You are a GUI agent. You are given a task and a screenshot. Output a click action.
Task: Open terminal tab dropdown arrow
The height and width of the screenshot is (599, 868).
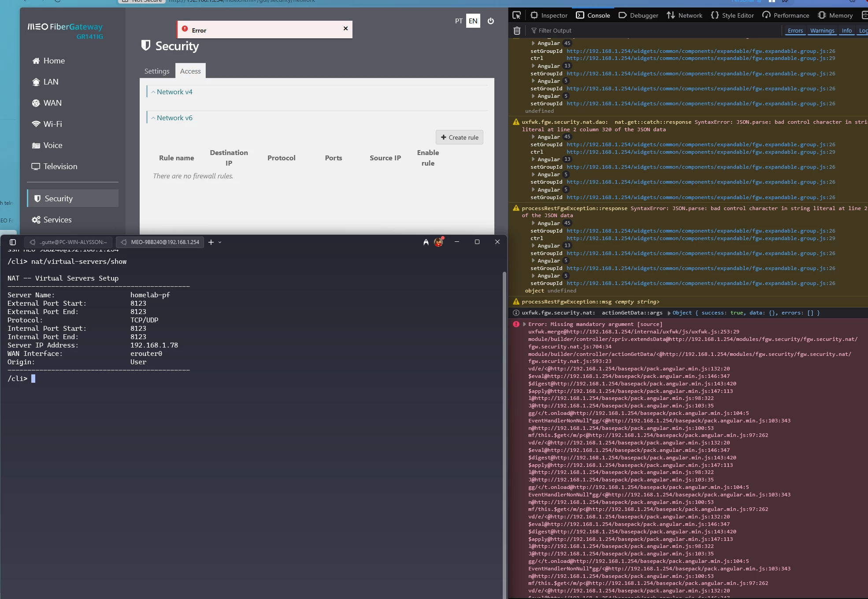[220, 242]
